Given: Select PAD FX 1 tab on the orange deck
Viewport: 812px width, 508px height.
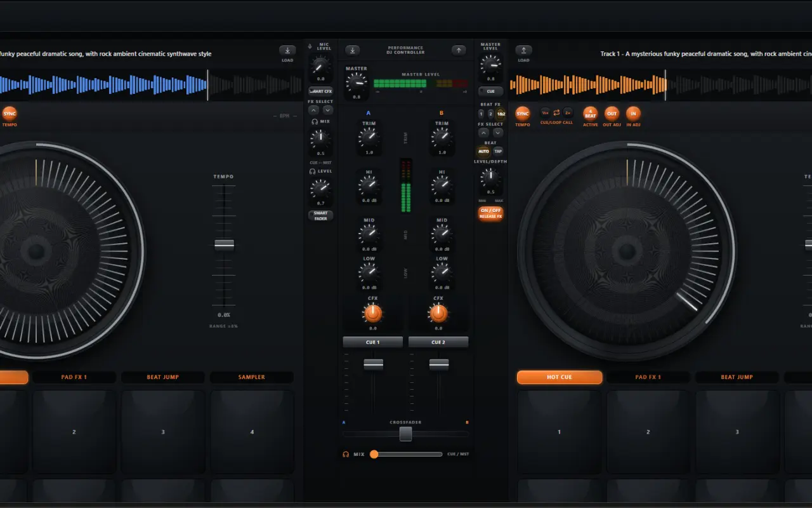Looking at the screenshot, I should (648, 377).
